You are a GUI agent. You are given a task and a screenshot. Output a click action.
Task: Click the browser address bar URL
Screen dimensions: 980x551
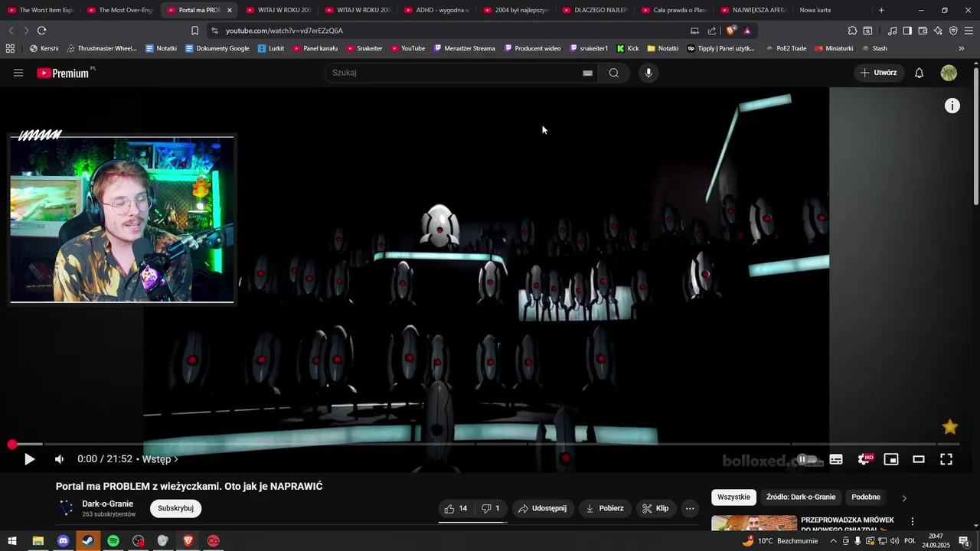pos(284,31)
